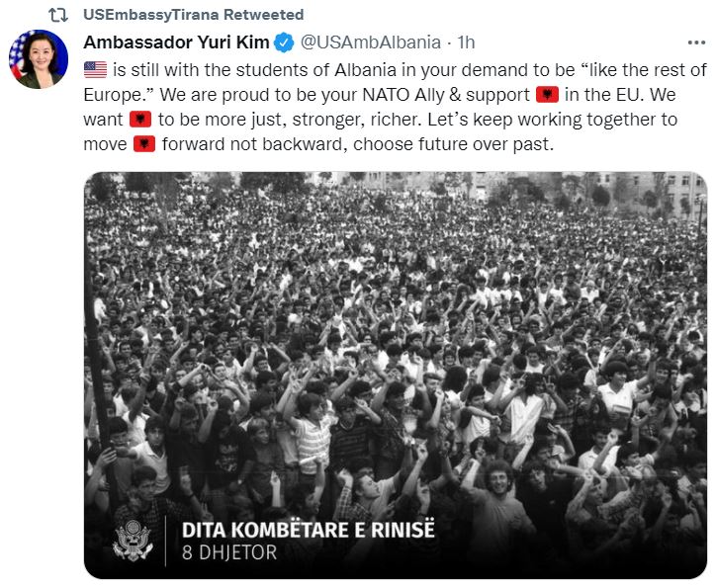Click the US flag emoji starting the tweet

click(x=95, y=69)
